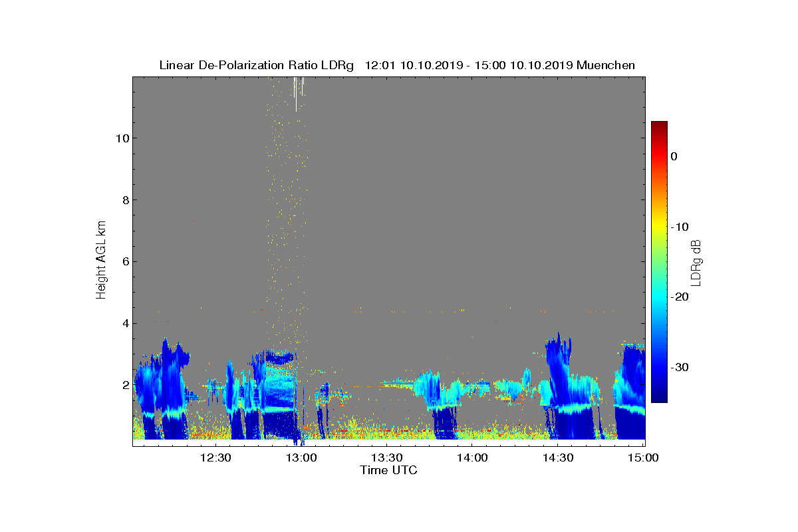Click the 'Time UTC' axis label

[389, 470]
